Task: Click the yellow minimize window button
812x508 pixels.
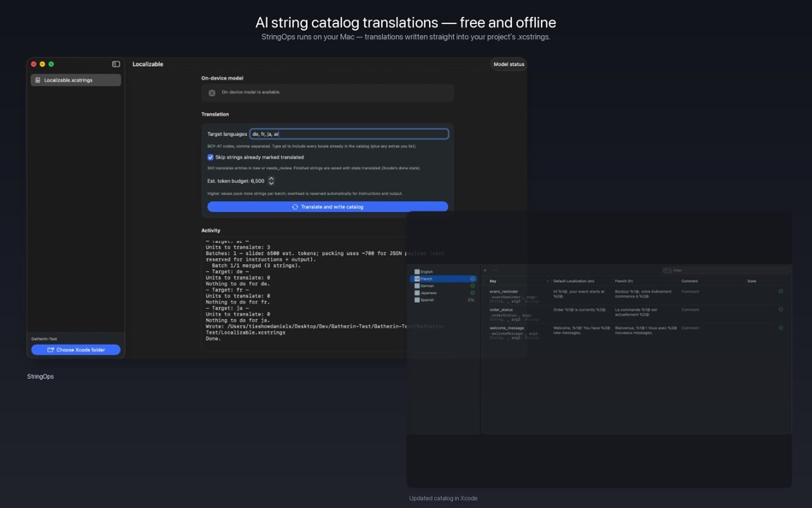Action: coord(43,64)
